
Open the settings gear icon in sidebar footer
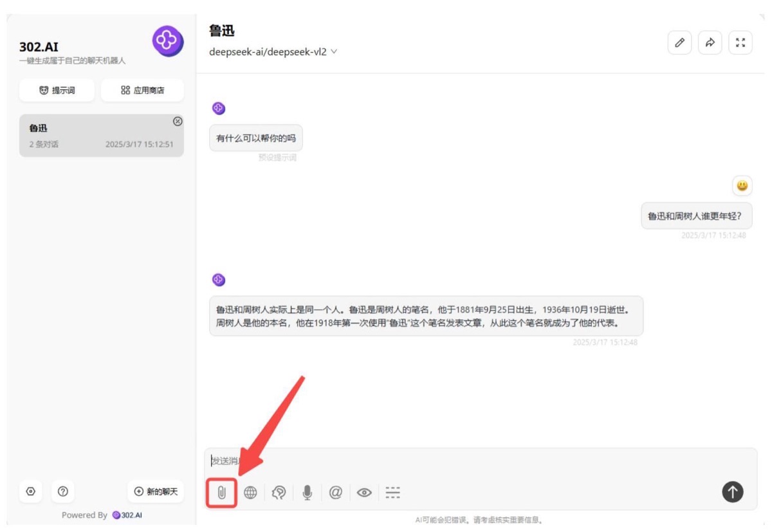(31, 491)
